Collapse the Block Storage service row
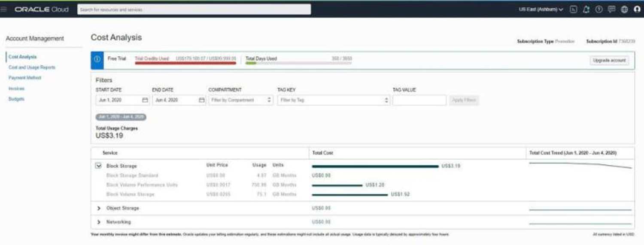The width and height of the screenshot is (644, 245). (x=98, y=165)
